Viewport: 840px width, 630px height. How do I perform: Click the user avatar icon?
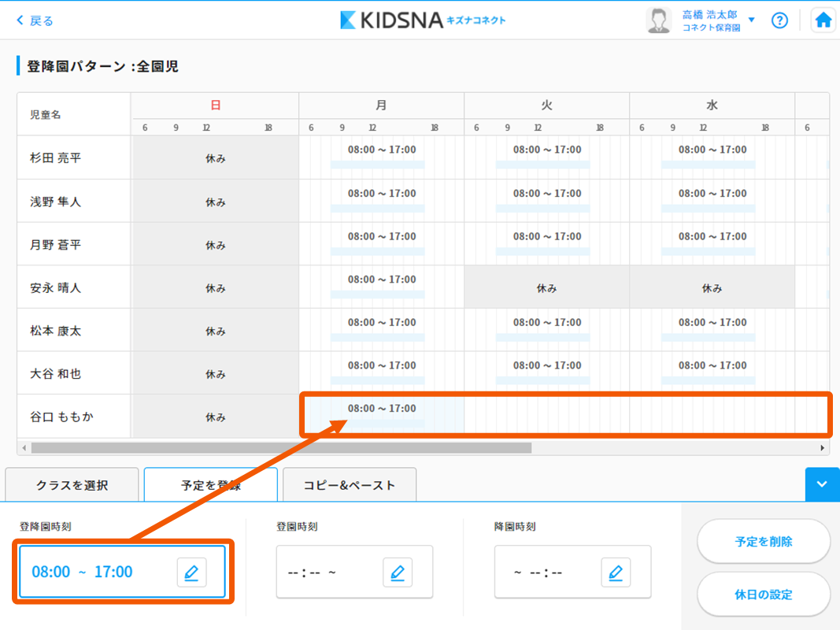pos(658,20)
